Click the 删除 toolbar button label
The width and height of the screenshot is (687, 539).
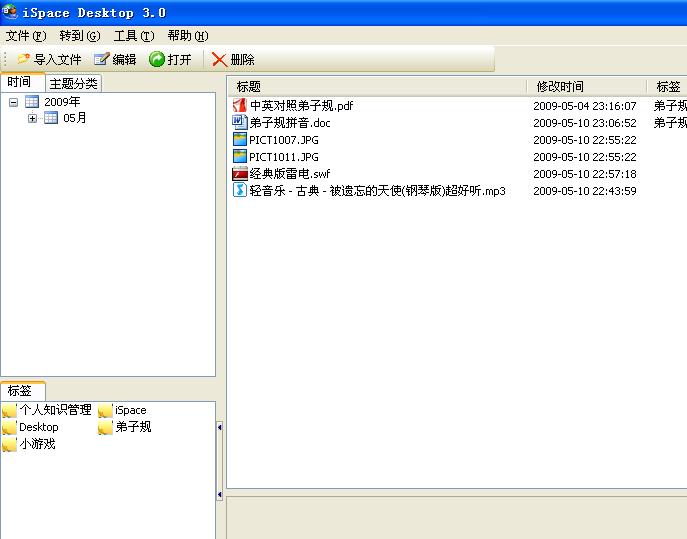pyautogui.click(x=242, y=59)
